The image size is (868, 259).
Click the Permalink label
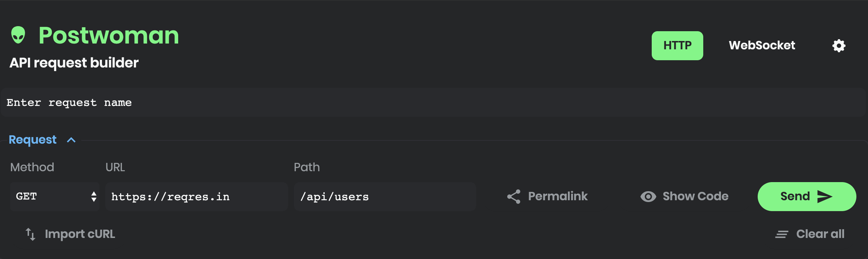pyautogui.click(x=558, y=196)
